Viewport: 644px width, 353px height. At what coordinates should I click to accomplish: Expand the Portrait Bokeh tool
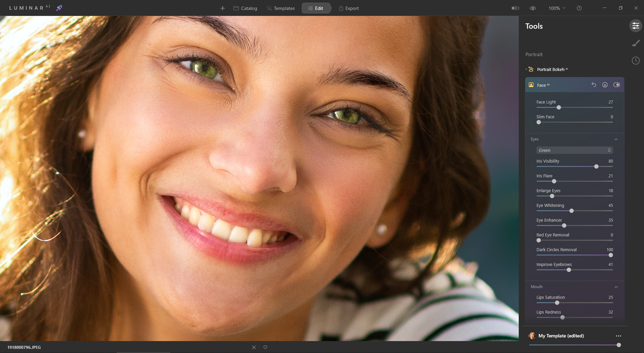click(550, 70)
